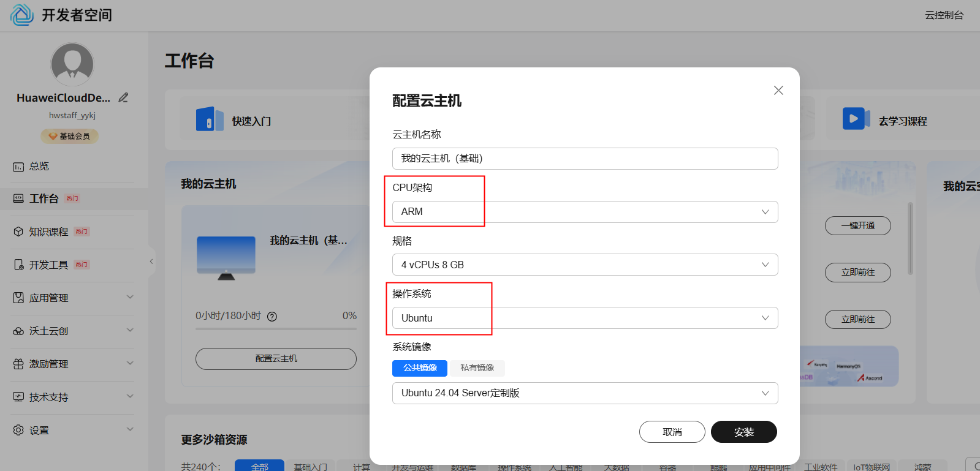Click the 应用管理 sidebar icon

pyautogui.click(x=18, y=298)
